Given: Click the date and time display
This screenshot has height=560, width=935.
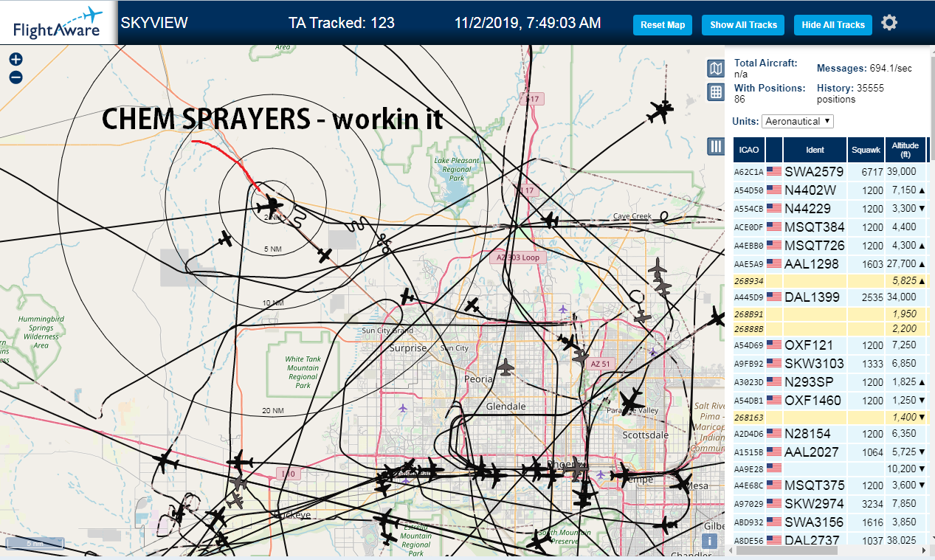Looking at the screenshot, I should (x=528, y=23).
